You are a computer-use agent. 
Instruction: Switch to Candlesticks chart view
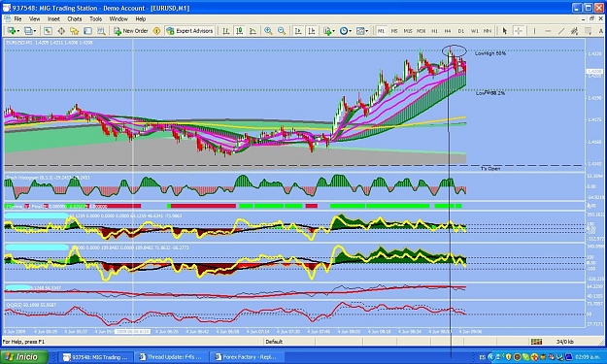(x=240, y=31)
